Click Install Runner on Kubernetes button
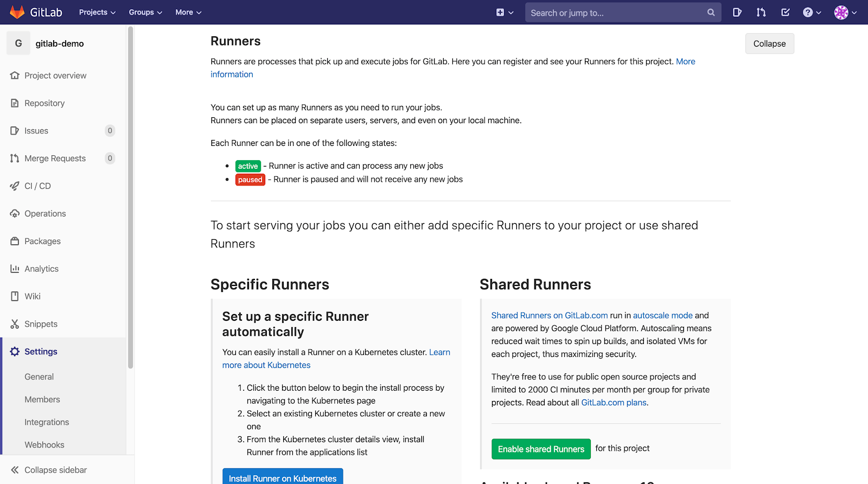Viewport: 868px width, 484px height. click(x=283, y=477)
